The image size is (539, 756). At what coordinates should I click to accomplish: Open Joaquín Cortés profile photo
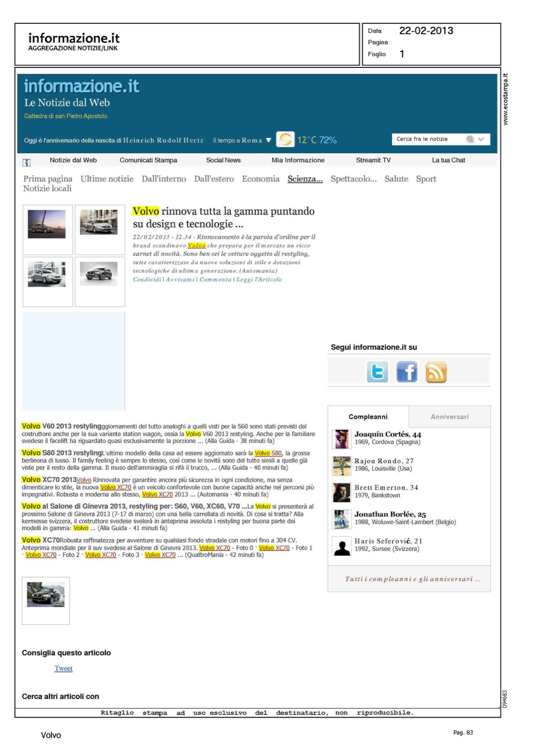[x=342, y=439]
